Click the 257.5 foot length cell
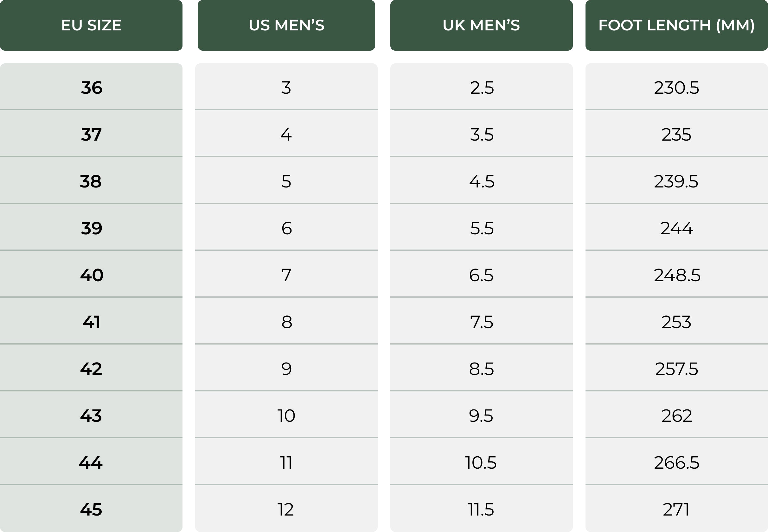Image resolution: width=768 pixels, height=532 pixels. point(677,367)
